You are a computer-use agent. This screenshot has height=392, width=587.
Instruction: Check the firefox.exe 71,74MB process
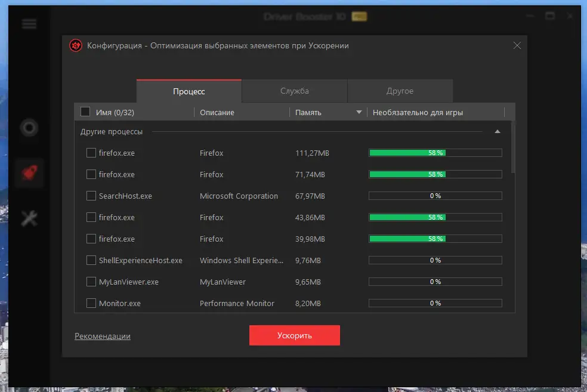(x=91, y=174)
